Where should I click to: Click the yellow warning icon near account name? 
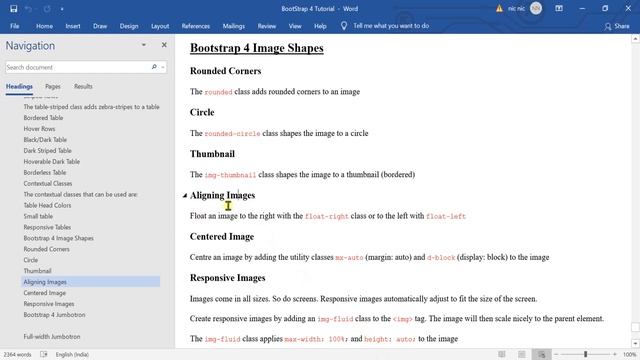(x=499, y=9)
